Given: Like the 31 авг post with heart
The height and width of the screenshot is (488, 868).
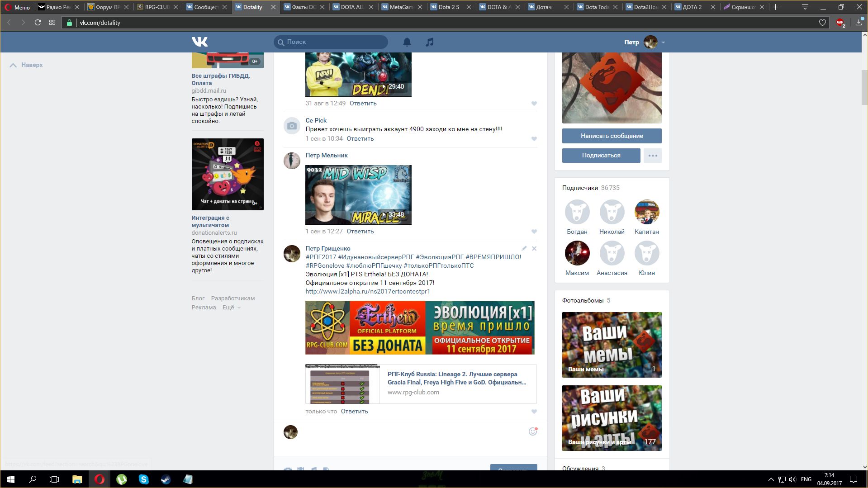Looking at the screenshot, I should [534, 104].
